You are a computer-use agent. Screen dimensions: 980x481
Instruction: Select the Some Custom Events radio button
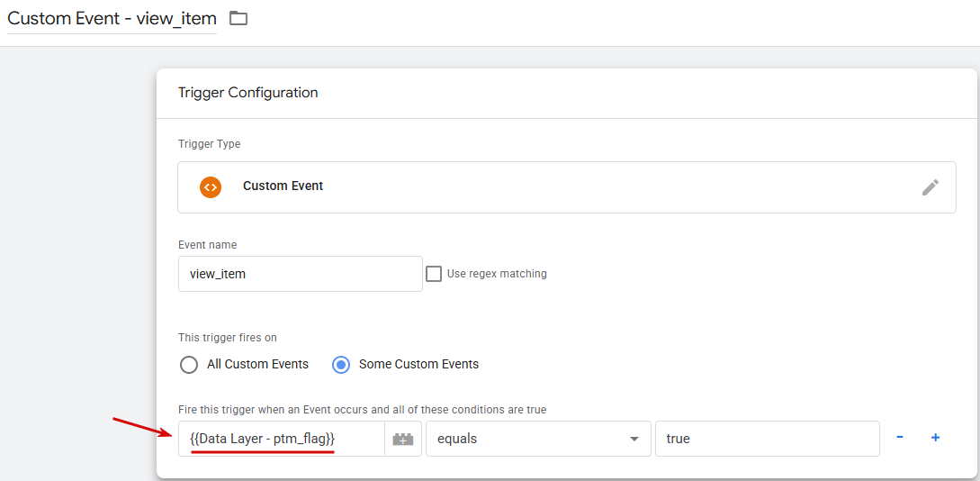pos(341,364)
